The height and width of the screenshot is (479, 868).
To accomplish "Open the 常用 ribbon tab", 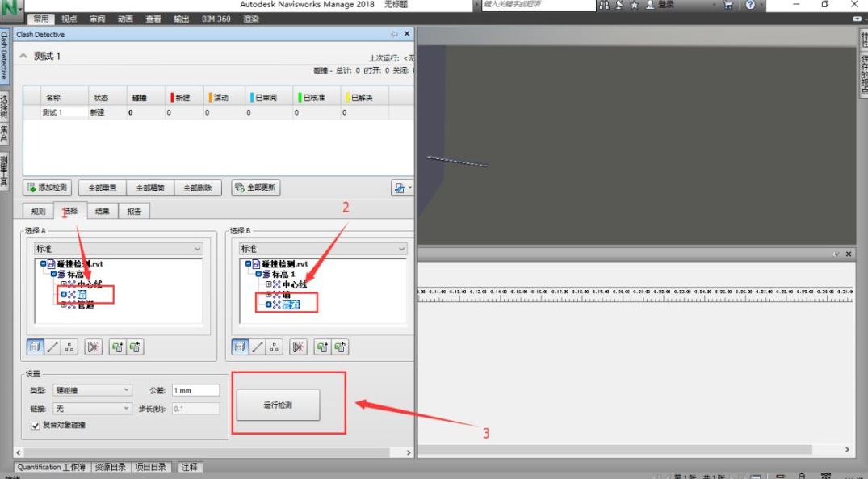I will (41, 19).
